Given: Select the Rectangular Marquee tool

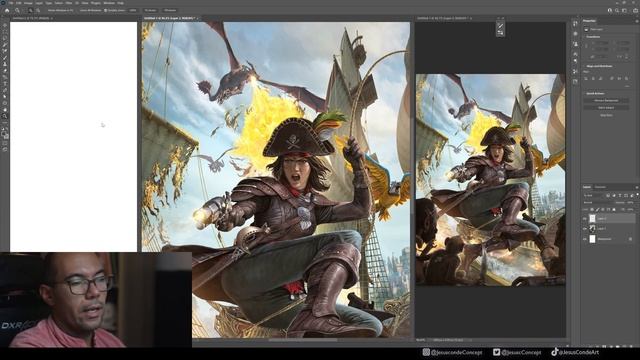Looking at the screenshot, I should tap(5, 31).
